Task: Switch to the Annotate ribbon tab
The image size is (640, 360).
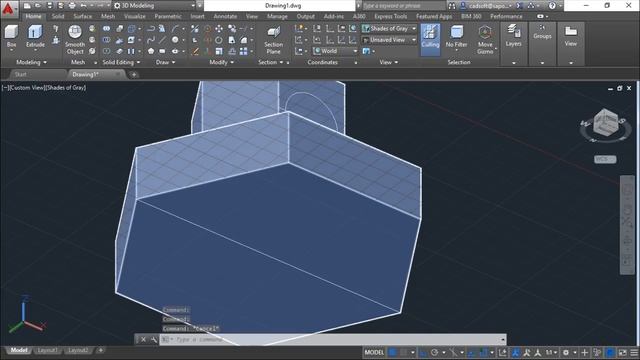Action: pos(225,16)
